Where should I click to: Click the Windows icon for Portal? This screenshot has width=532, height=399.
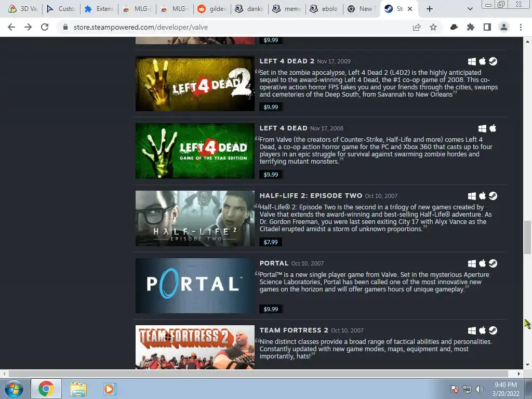click(x=472, y=263)
